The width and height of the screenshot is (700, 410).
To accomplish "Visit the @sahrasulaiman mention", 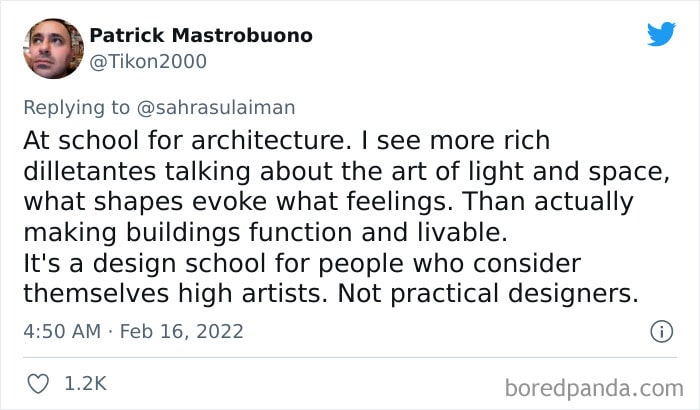I will tap(216, 108).
